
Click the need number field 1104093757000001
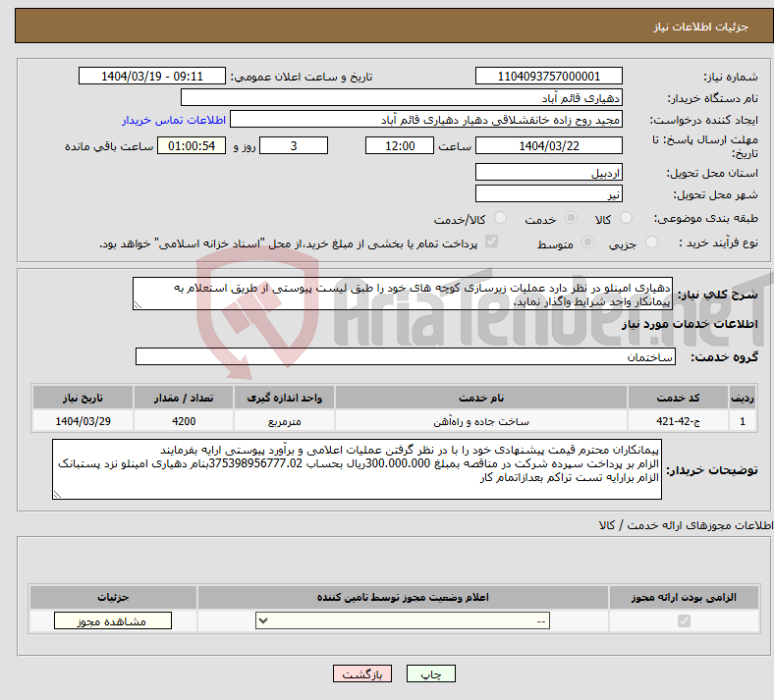pyautogui.click(x=548, y=76)
